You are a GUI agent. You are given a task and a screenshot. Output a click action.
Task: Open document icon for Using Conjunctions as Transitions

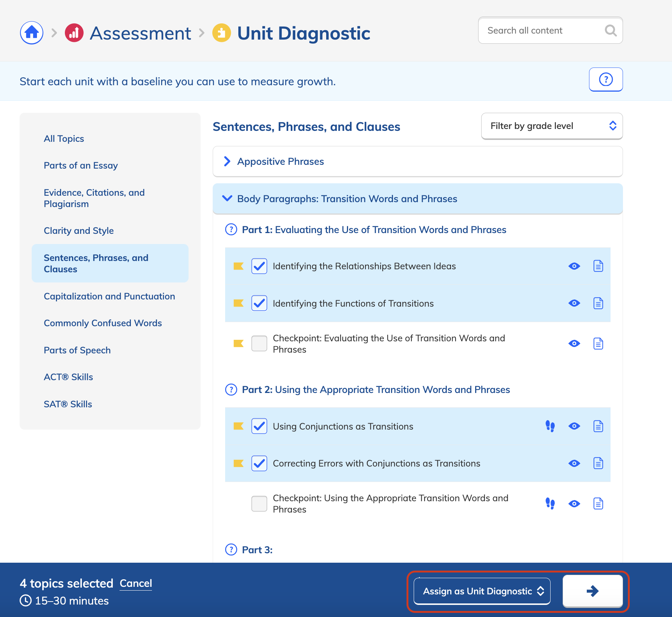tap(598, 426)
